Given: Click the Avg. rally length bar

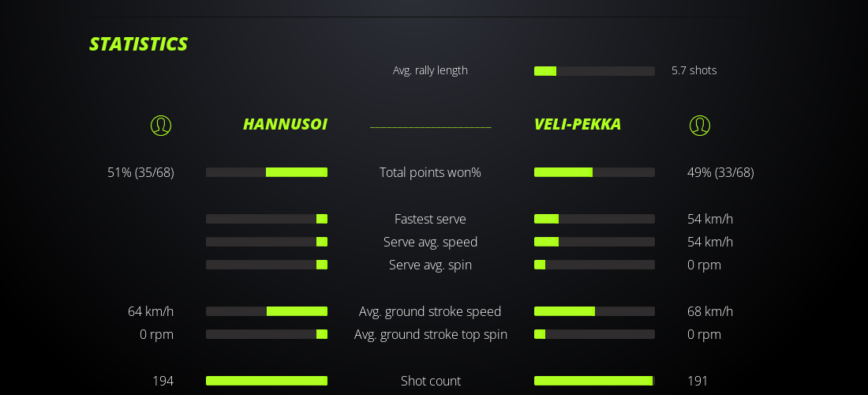Looking at the screenshot, I should 594,71.
